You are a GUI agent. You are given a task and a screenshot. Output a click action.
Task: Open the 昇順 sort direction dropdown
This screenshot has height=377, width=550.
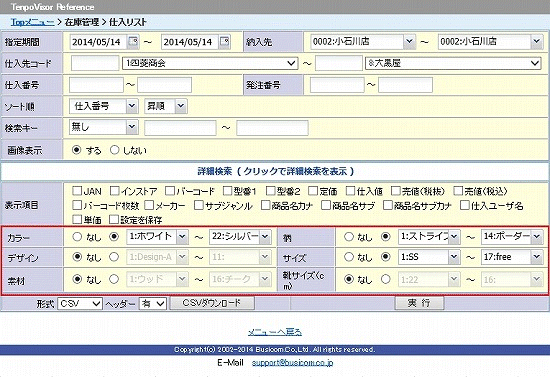tap(166, 106)
